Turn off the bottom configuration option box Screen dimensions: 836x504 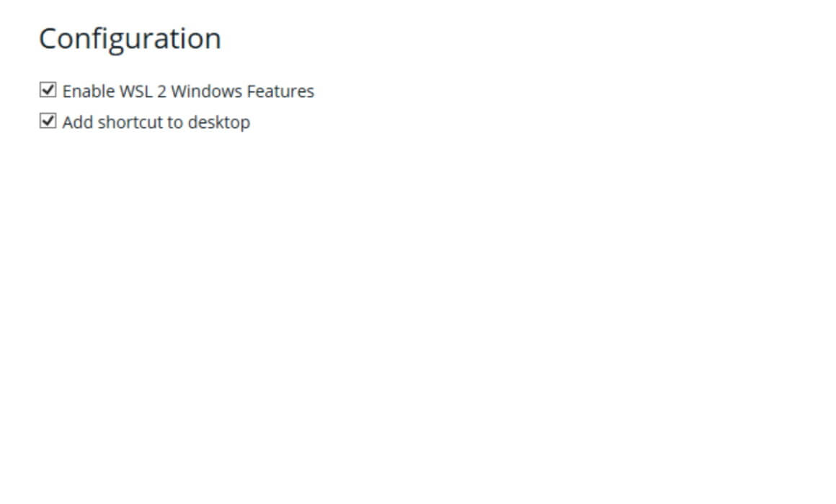[48, 121]
